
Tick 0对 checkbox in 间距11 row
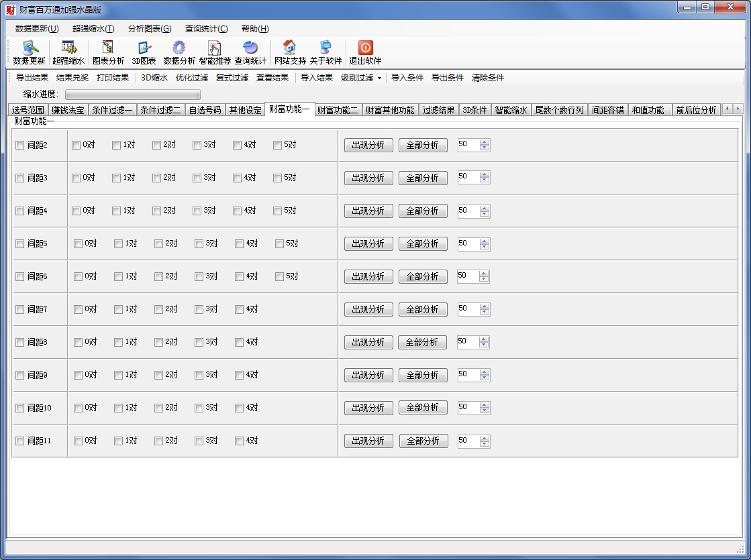coord(78,441)
